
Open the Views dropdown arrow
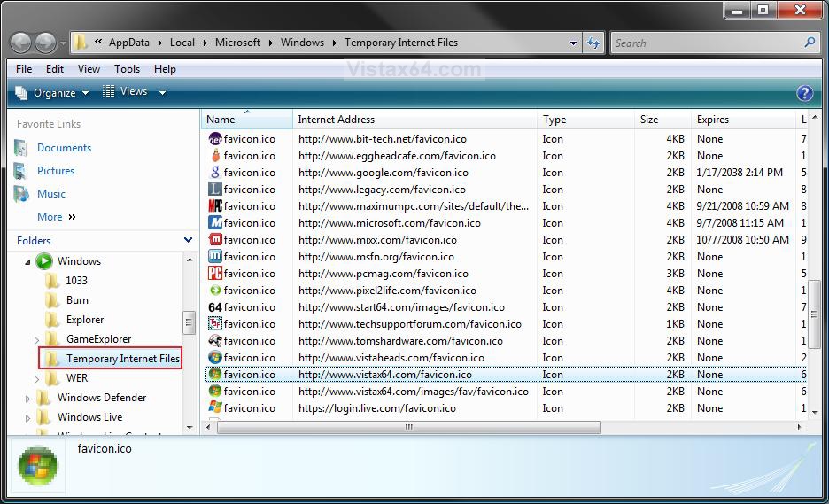tap(163, 93)
